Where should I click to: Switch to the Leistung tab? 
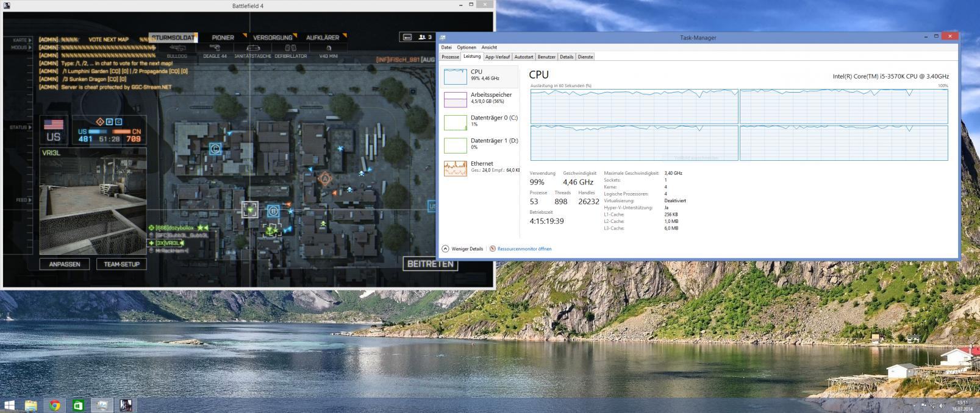click(x=472, y=56)
